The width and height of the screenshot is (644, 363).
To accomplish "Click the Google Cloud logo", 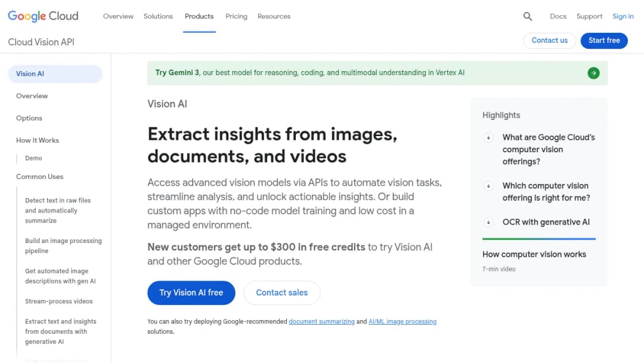I will [43, 16].
